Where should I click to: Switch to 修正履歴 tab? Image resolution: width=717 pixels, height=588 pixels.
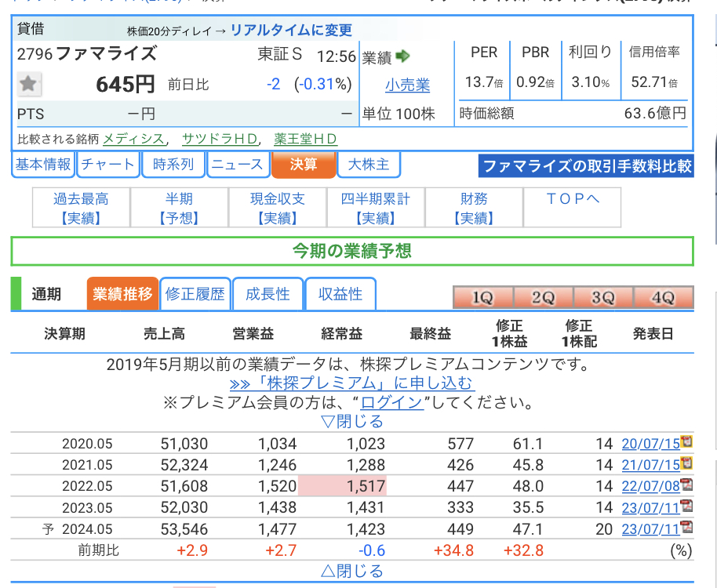pyautogui.click(x=195, y=294)
